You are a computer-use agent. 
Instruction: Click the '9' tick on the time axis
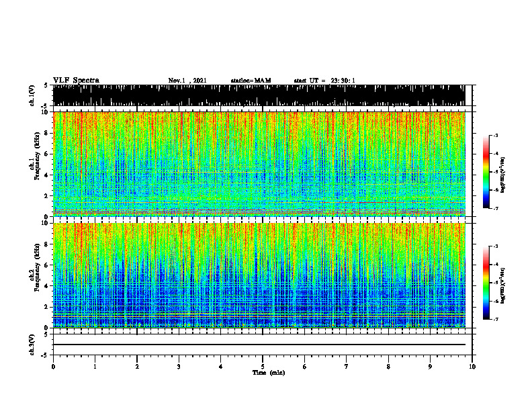coord(430,367)
